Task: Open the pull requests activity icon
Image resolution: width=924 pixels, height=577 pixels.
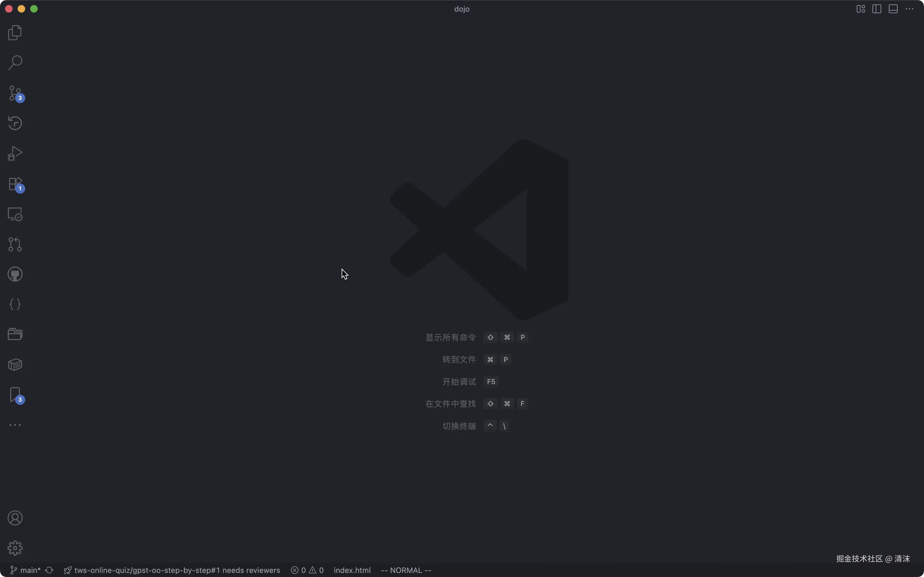Action: (x=15, y=244)
